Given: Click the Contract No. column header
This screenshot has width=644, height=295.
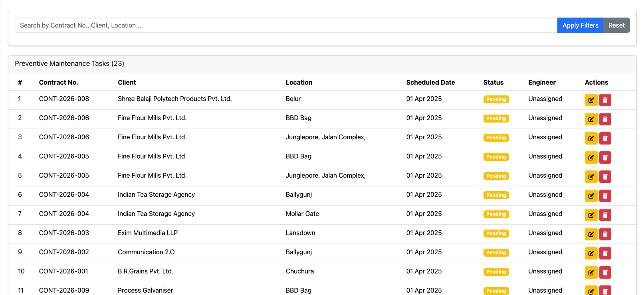Looking at the screenshot, I should tap(58, 82).
